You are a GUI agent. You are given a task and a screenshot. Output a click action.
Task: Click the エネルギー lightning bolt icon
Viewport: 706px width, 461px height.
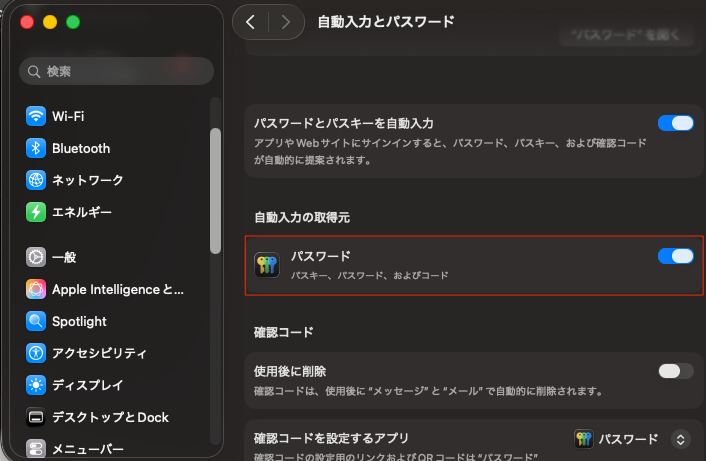click(36, 212)
